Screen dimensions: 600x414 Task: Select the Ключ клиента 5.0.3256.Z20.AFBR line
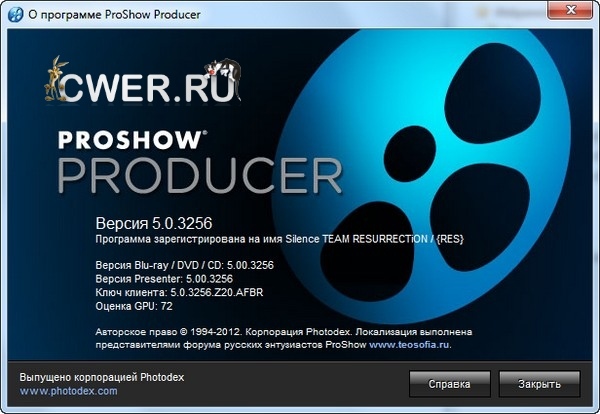click(x=179, y=293)
